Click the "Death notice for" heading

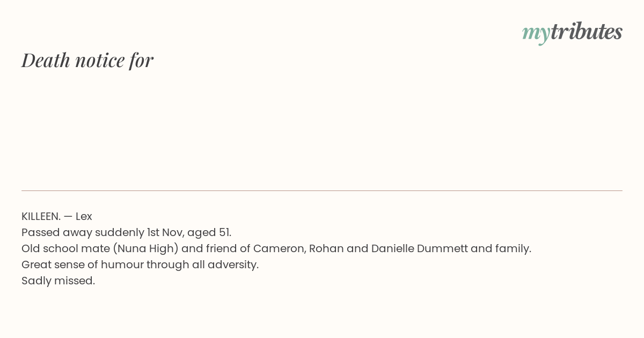coord(87,60)
